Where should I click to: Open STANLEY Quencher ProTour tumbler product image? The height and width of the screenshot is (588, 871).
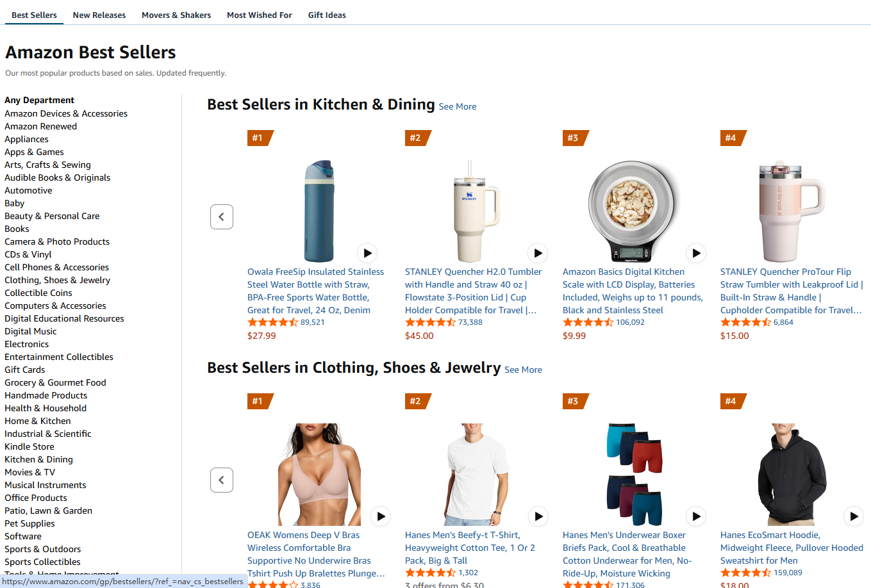click(792, 211)
